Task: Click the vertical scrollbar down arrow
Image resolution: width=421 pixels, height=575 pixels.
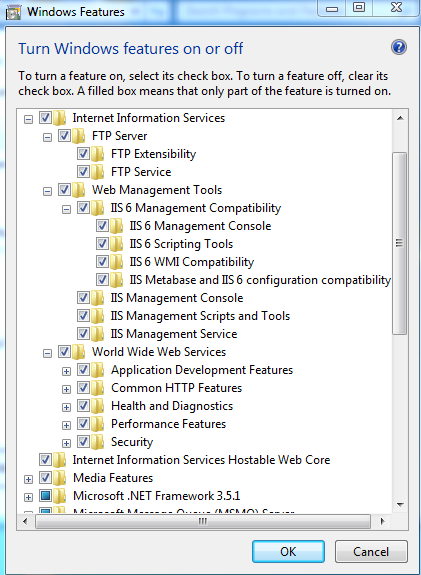Action: click(400, 504)
